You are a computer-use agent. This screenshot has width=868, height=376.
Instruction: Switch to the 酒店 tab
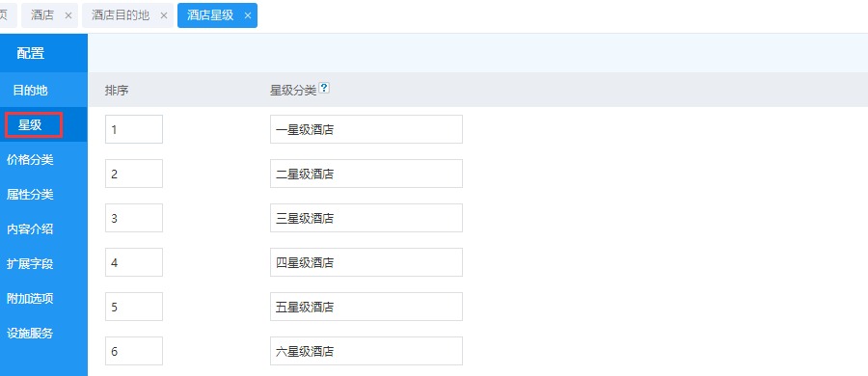tap(42, 15)
